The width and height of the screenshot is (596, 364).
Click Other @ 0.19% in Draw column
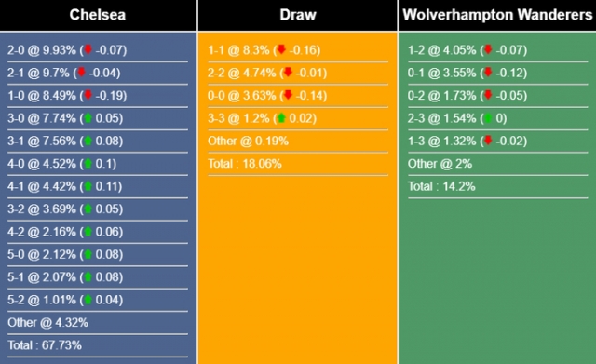(x=248, y=141)
